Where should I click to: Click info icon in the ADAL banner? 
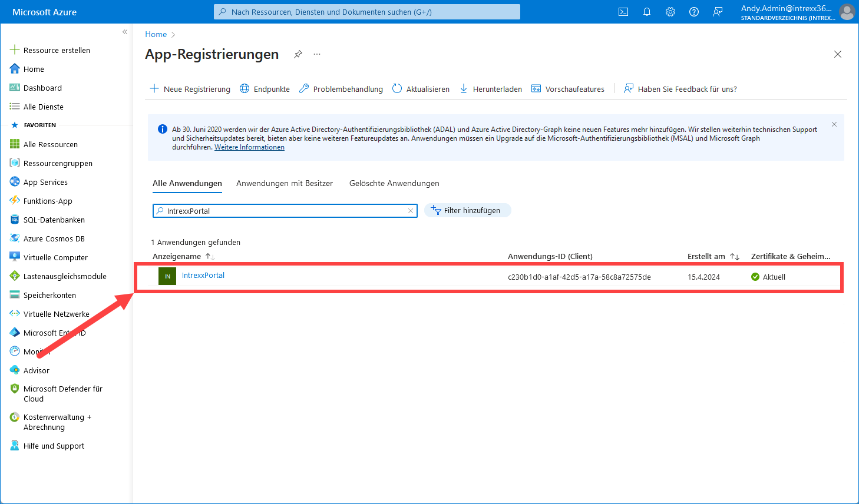click(163, 129)
